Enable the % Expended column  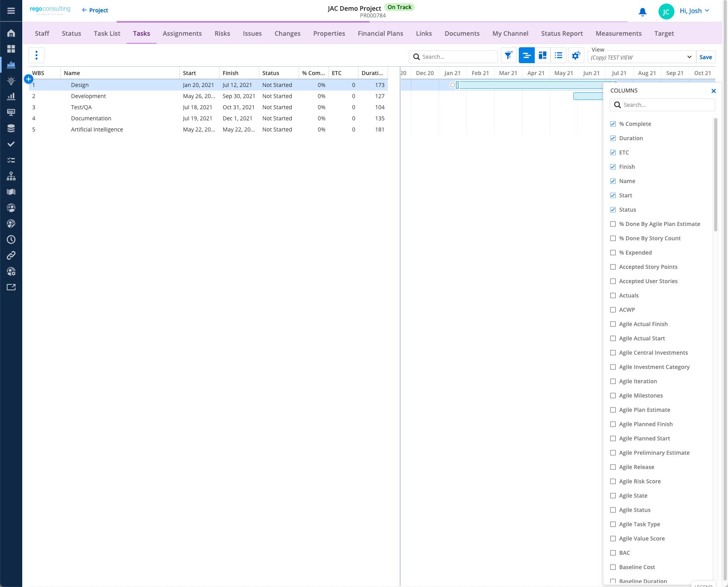613,253
